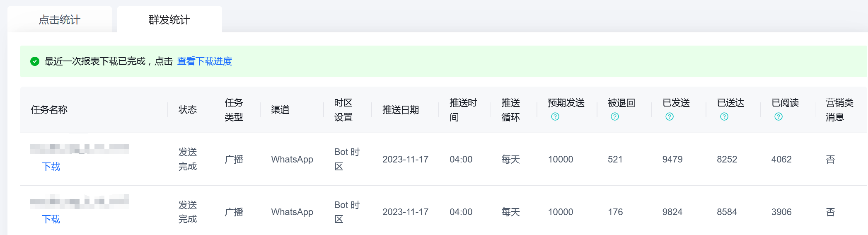This screenshot has height=235, width=868.
Task: Click 4062 read count in first row
Action: [781, 159]
